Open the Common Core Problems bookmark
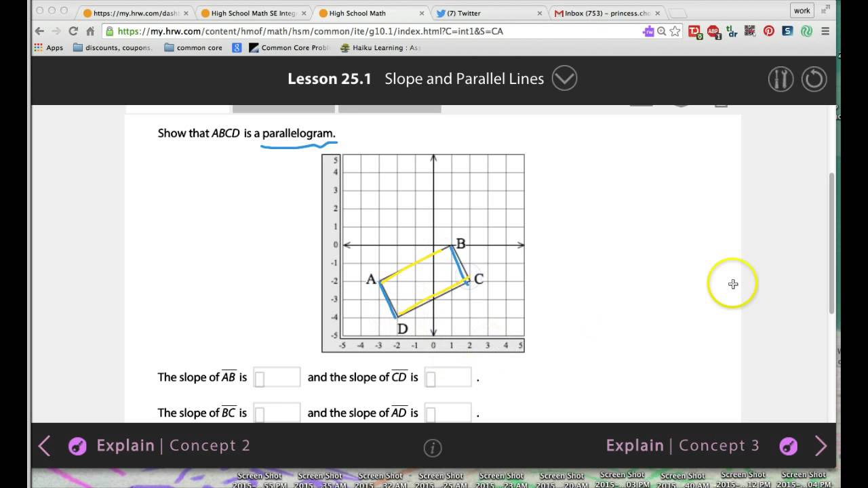The height and width of the screenshot is (488, 868). click(x=289, y=47)
